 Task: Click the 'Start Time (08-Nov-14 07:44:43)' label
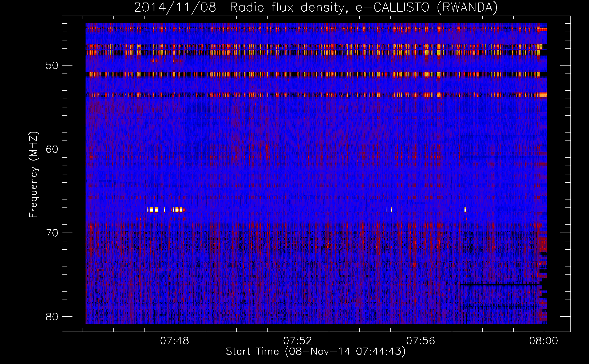tap(316, 352)
